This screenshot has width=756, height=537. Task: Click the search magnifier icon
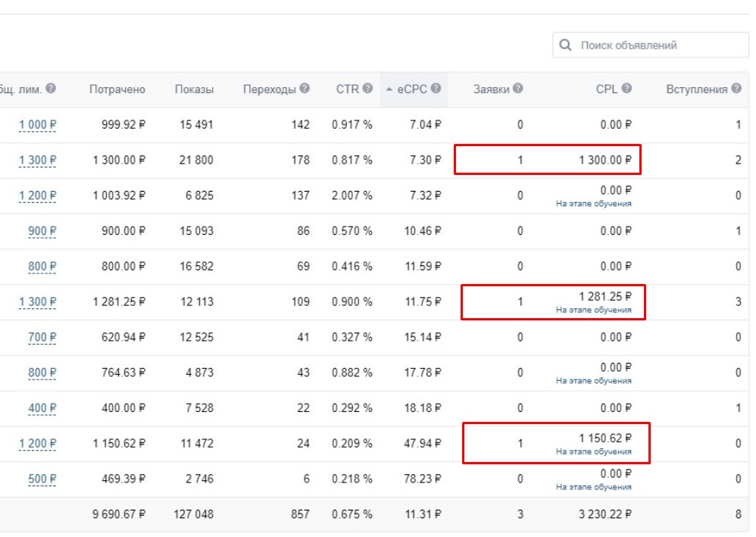pos(565,45)
